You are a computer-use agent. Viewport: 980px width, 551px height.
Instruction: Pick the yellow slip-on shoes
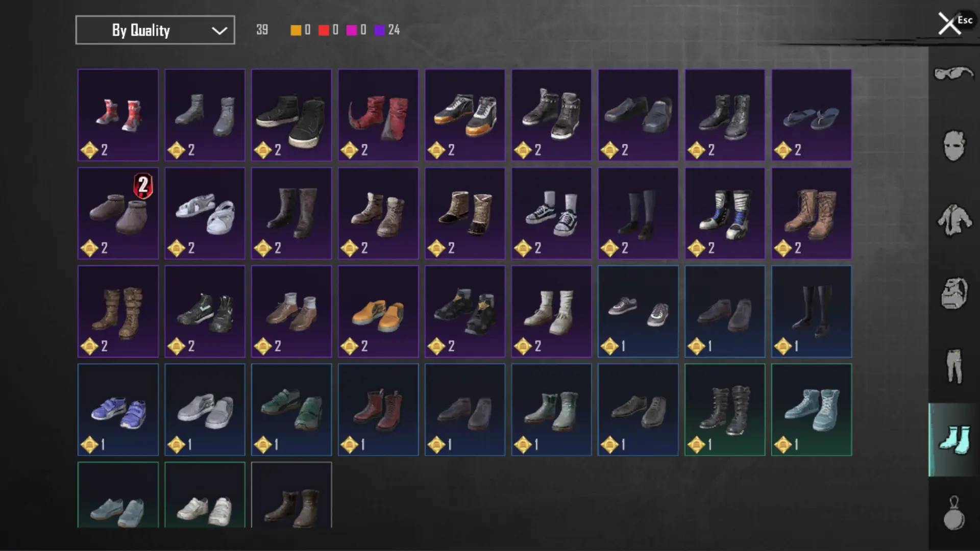(378, 311)
